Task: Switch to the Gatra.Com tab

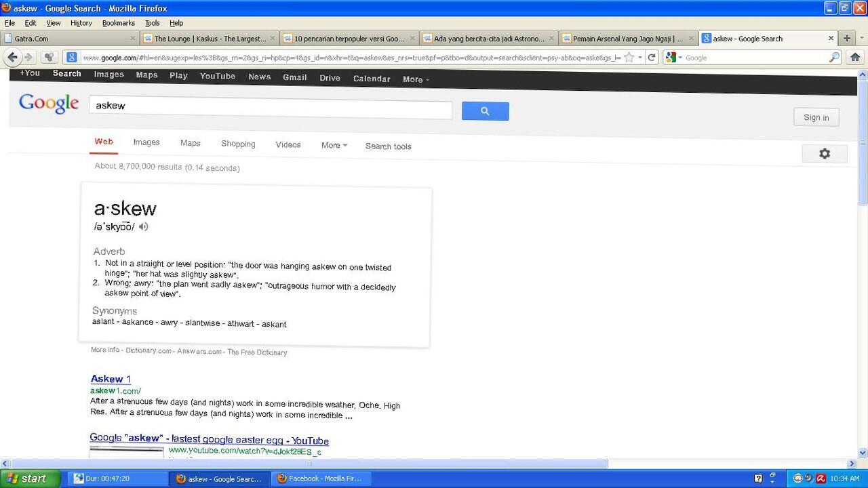Action: [x=71, y=39]
